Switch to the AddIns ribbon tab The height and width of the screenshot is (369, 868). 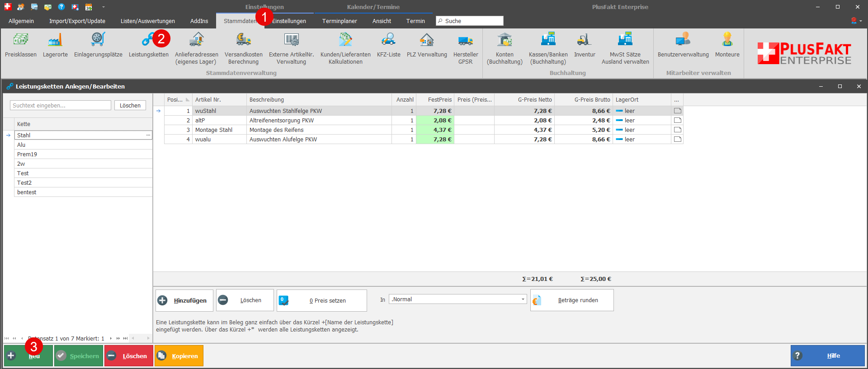pos(199,21)
